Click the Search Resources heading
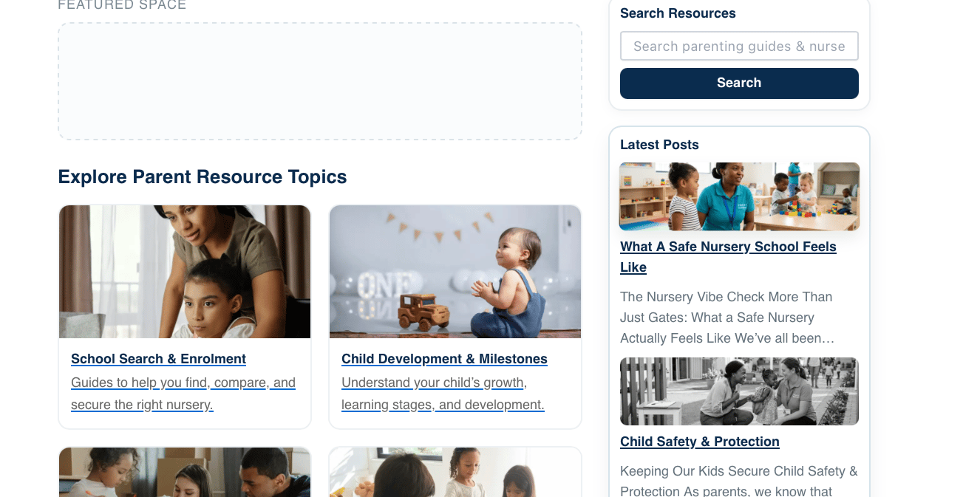The height and width of the screenshot is (497, 980). (678, 13)
